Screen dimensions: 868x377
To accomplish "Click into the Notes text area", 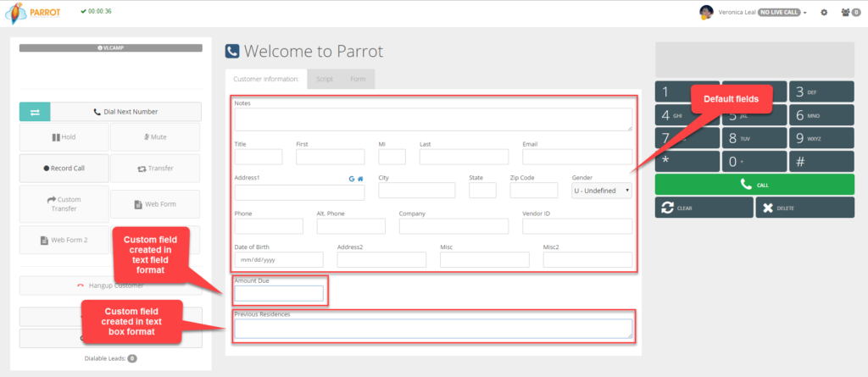I will point(433,119).
